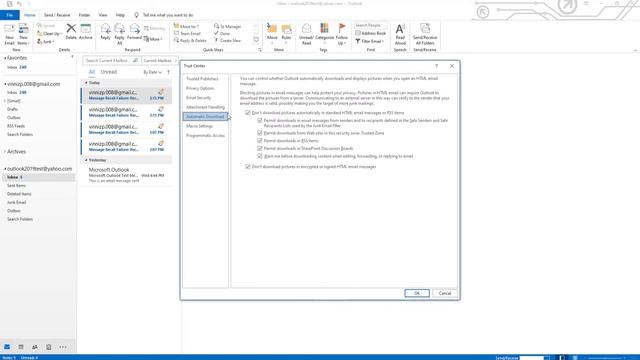
Task: Click the Unread/Read envelope icon
Action: pos(307,28)
